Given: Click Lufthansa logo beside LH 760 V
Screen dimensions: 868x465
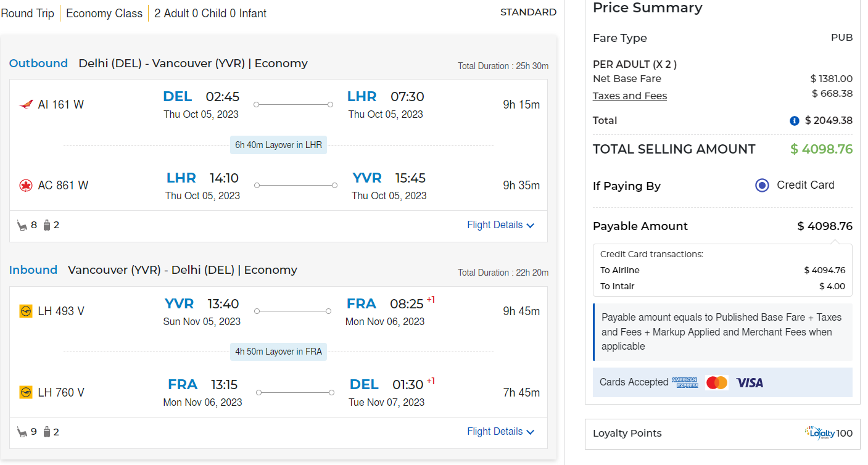Looking at the screenshot, I should pyautogui.click(x=26, y=393).
